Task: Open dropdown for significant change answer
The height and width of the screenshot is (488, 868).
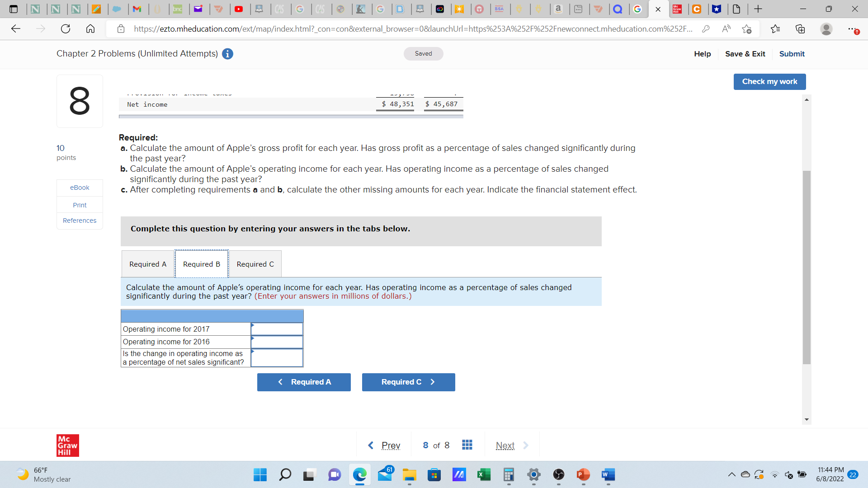Action: point(277,358)
